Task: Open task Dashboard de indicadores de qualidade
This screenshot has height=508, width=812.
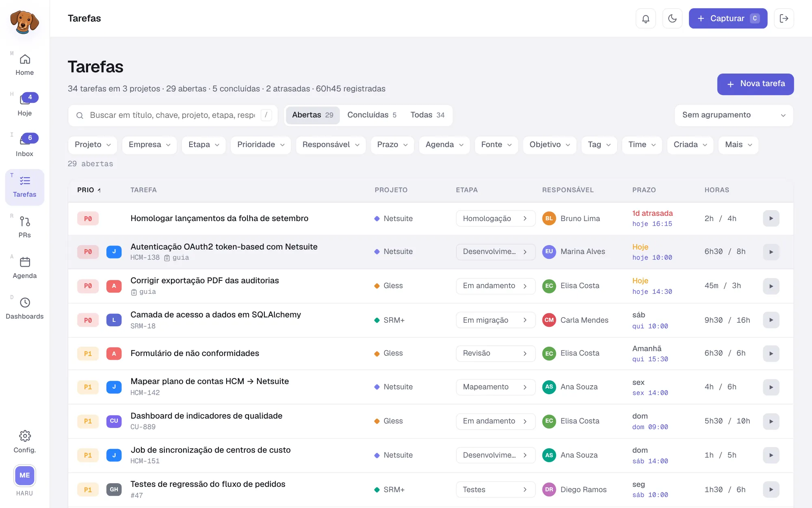Action: coord(206,416)
